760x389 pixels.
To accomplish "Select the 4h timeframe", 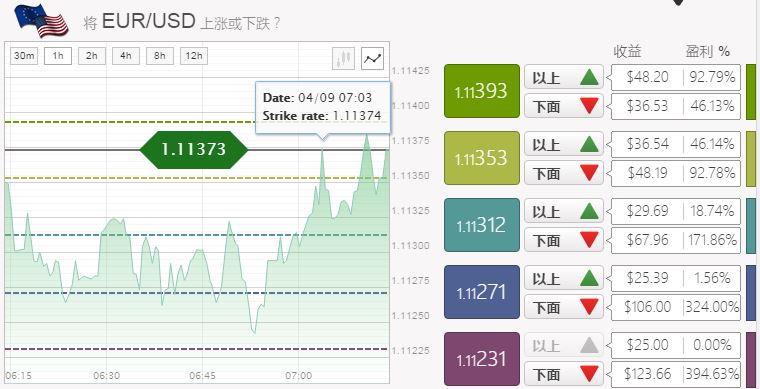I will [126, 56].
